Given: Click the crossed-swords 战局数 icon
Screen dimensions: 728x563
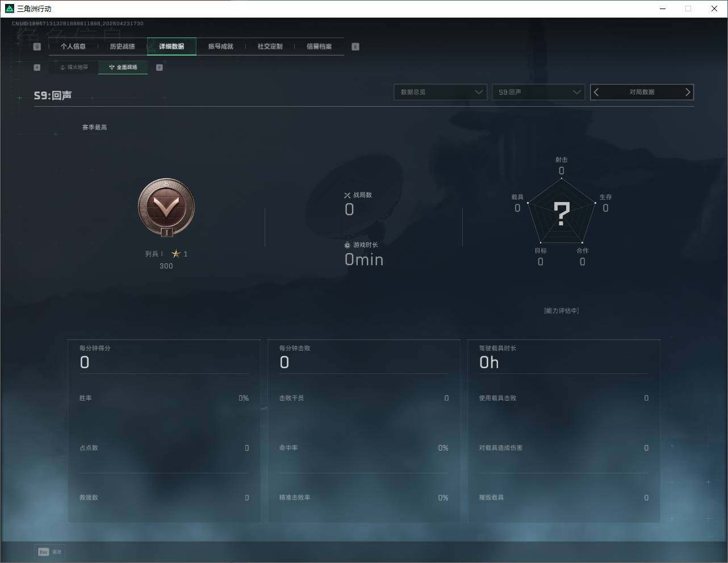Looking at the screenshot, I should (348, 195).
